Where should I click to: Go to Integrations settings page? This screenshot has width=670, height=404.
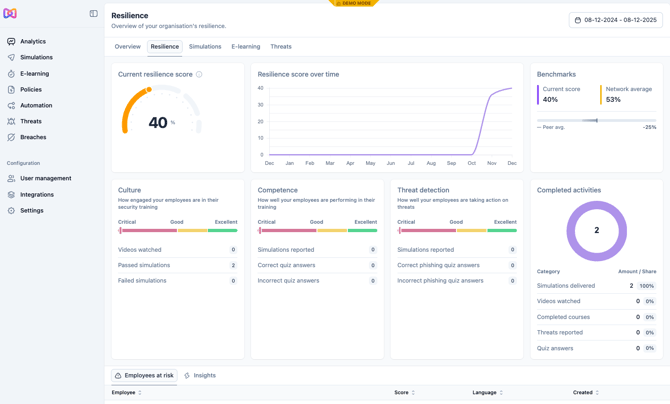tap(37, 195)
